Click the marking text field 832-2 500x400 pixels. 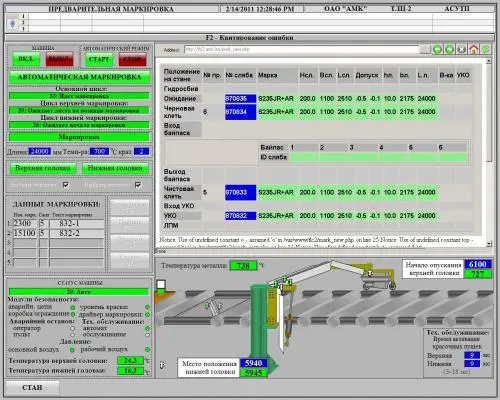click(x=76, y=233)
